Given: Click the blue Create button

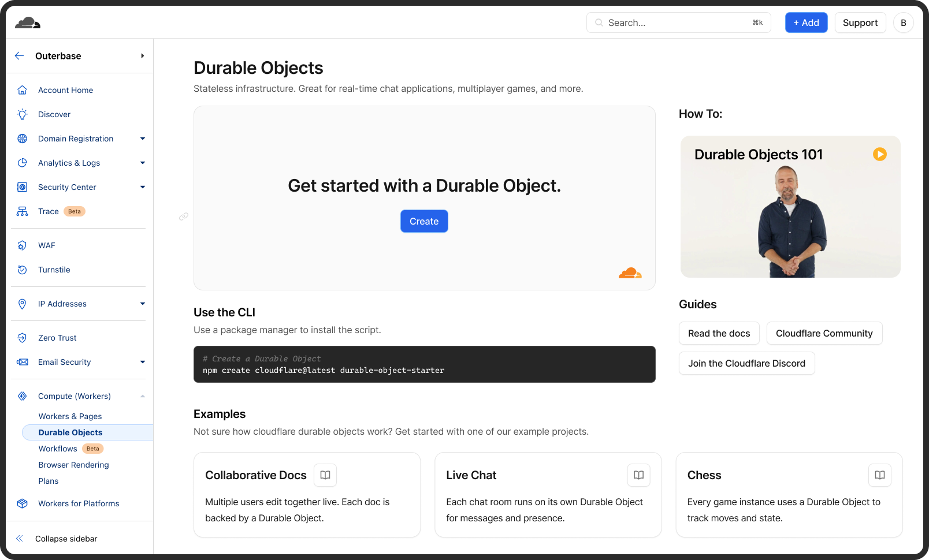Looking at the screenshot, I should pyautogui.click(x=424, y=221).
